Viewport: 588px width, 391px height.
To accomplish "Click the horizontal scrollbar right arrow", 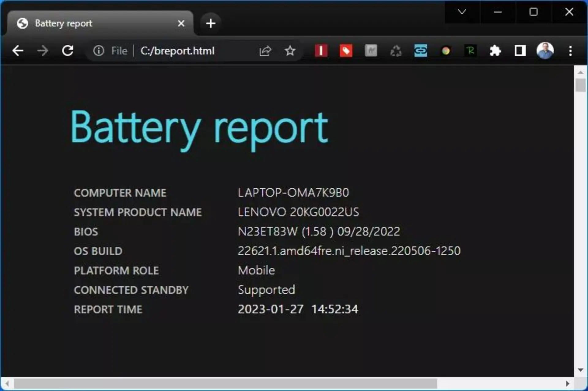I will [567, 383].
